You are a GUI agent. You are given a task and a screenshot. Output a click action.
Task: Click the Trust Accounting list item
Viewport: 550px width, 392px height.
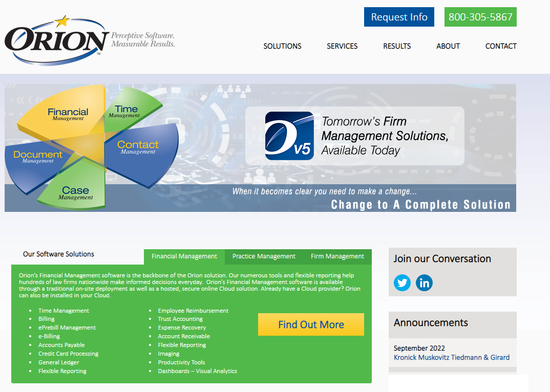pyautogui.click(x=180, y=319)
